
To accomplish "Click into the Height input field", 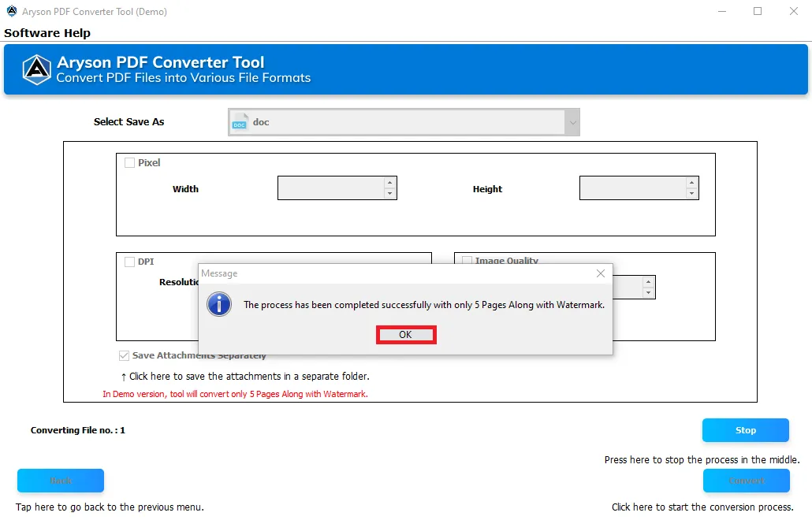I will 633,188.
